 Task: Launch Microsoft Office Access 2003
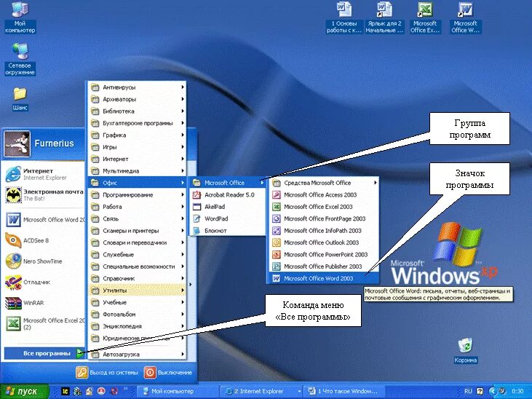(x=324, y=194)
